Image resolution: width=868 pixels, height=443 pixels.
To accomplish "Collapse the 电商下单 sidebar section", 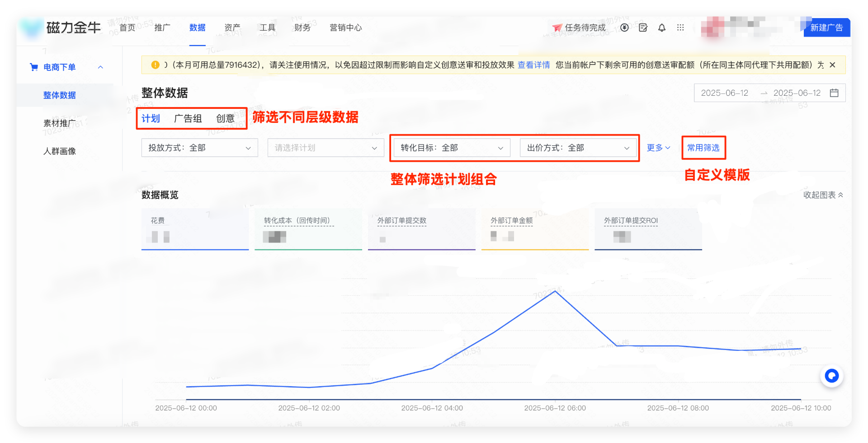I will click(100, 67).
